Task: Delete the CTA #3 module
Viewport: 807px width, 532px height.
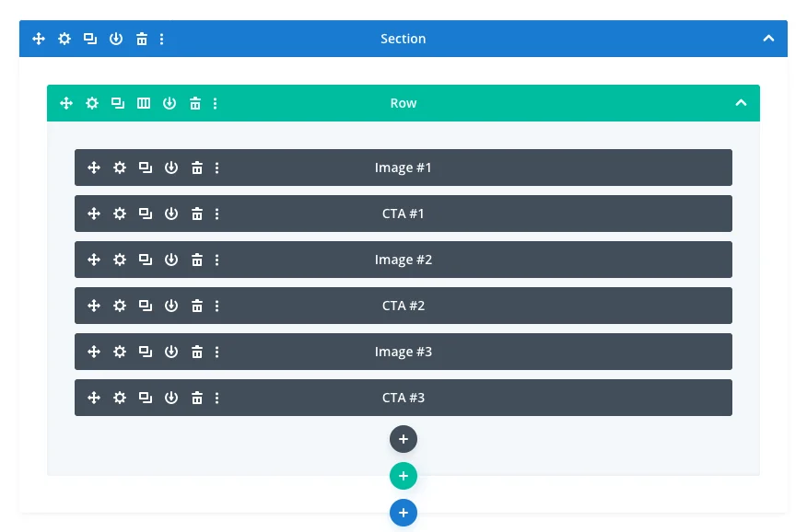Action: tap(197, 398)
